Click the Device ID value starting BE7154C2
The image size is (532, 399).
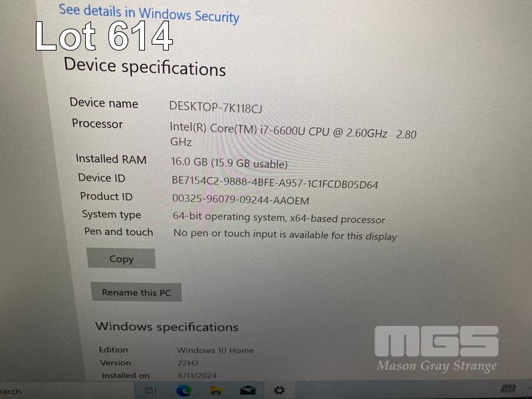(x=275, y=182)
